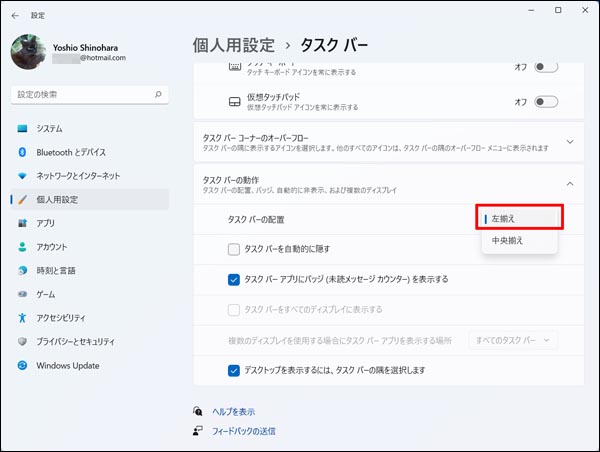Click the システム icon in sidebar
The image size is (600, 452).
[22, 129]
